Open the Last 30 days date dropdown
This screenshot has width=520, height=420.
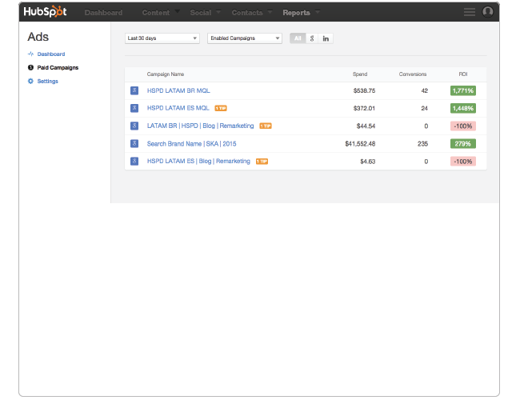point(162,38)
